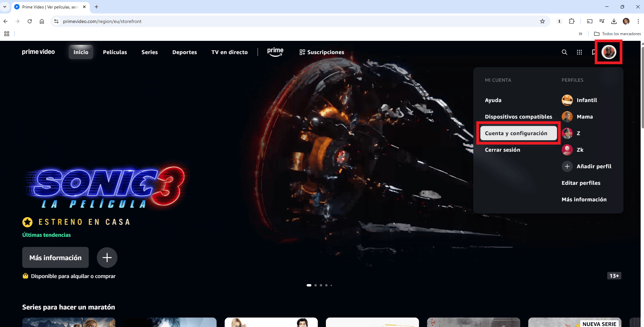The height and width of the screenshot is (327, 644).
Task: Click Más información button for Sonic 3
Action: coord(55,257)
